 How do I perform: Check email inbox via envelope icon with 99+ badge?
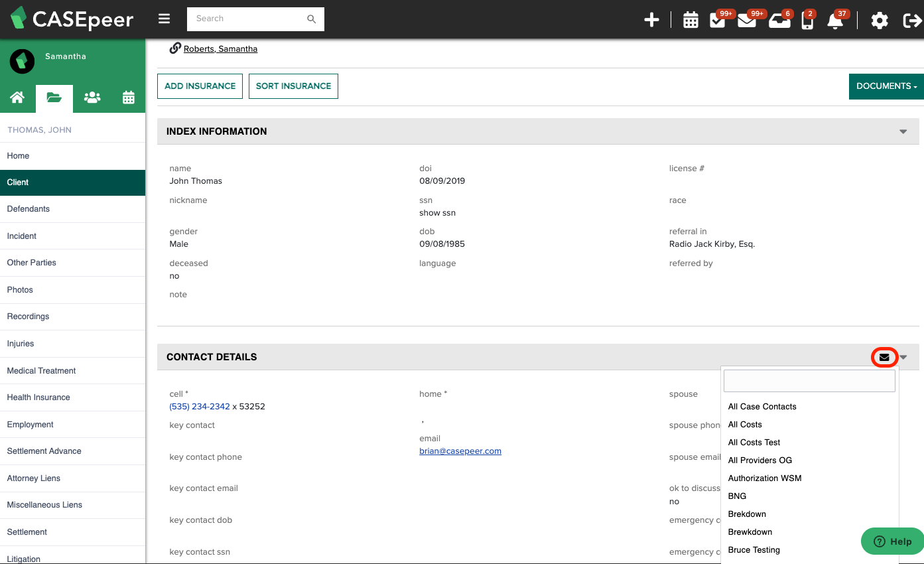(748, 19)
